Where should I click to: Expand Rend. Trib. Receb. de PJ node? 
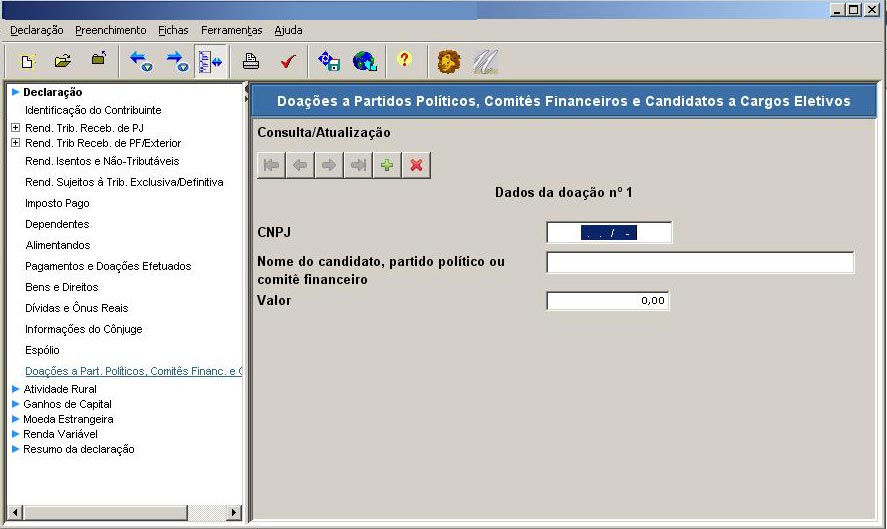point(15,128)
